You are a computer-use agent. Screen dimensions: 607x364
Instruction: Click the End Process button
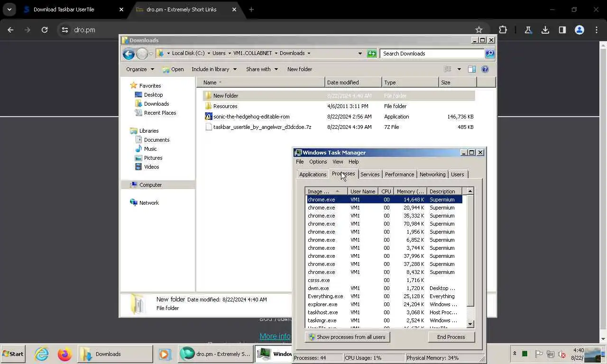[451, 337]
